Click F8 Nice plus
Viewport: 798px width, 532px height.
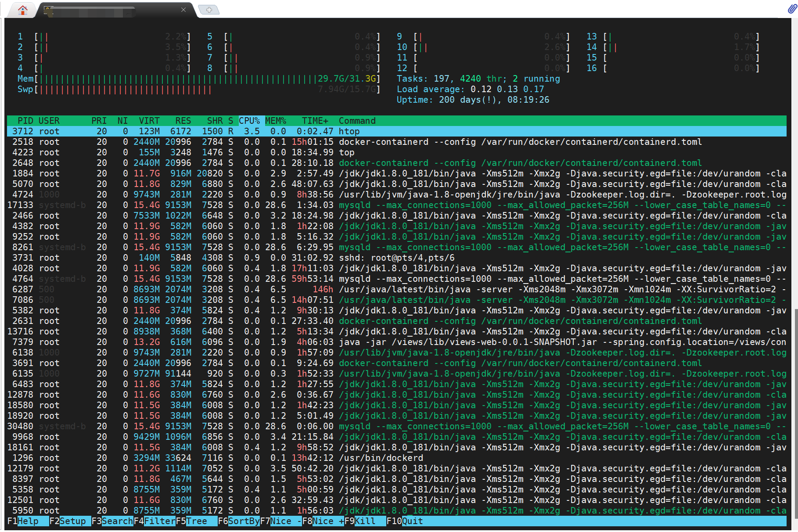pyautogui.click(x=323, y=521)
